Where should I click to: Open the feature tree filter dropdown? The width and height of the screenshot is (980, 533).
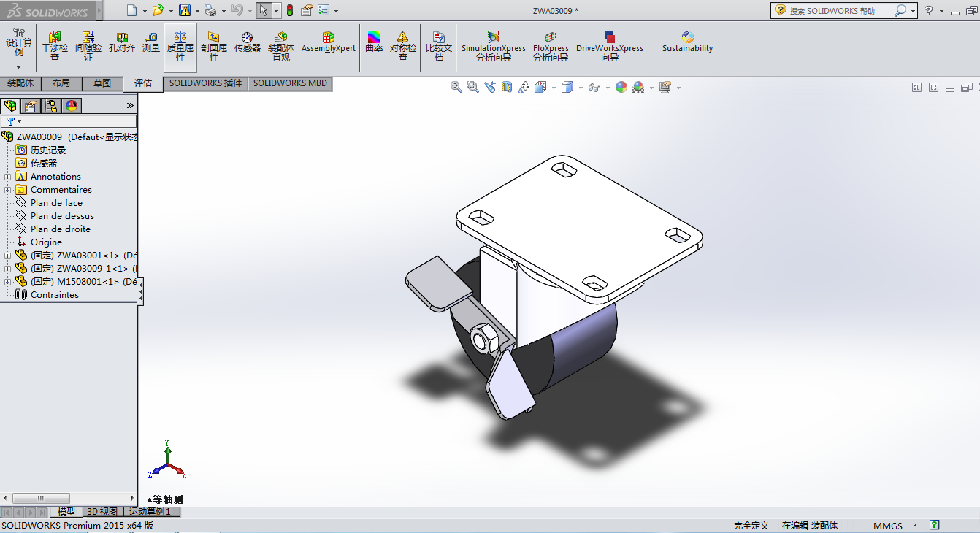[13, 121]
